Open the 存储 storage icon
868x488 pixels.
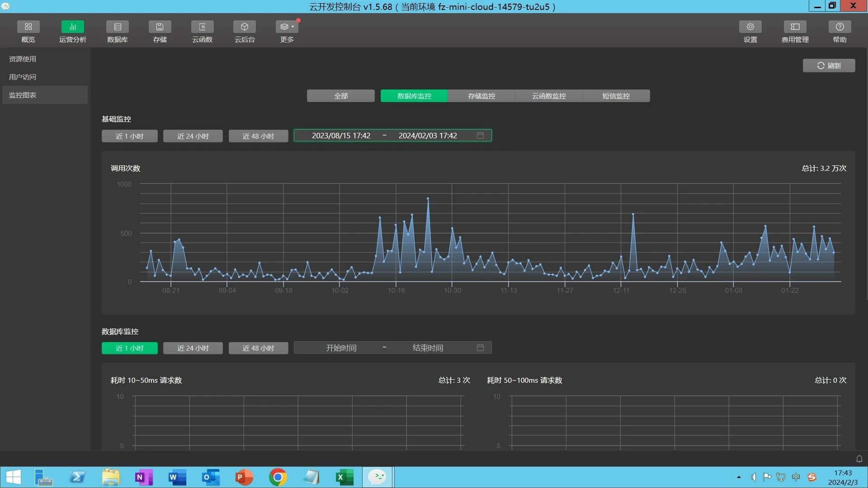160,27
